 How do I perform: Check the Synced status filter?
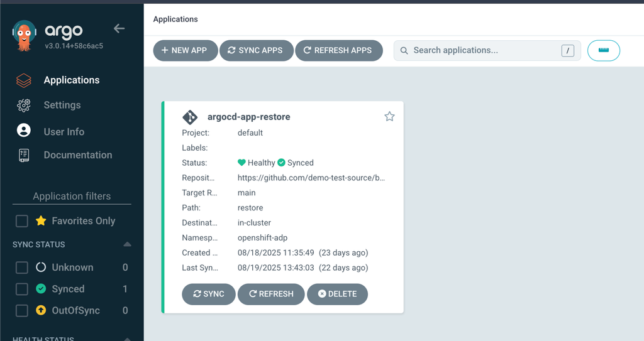(22, 289)
